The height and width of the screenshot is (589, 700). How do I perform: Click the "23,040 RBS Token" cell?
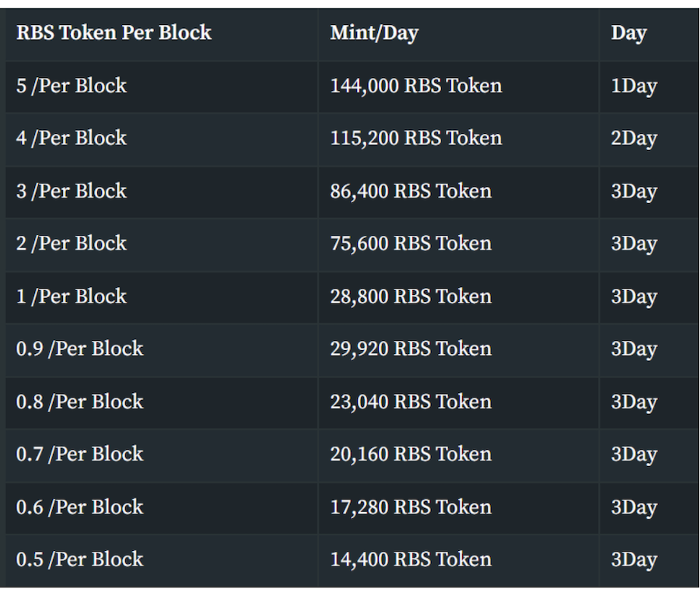click(411, 401)
